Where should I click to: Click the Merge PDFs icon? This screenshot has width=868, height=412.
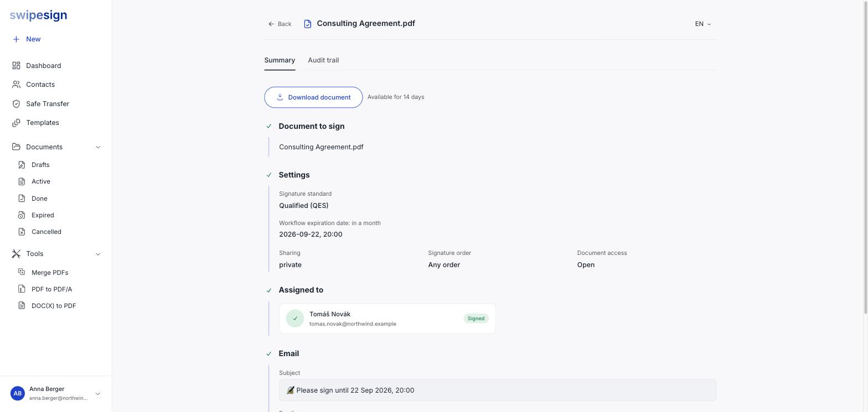(x=22, y=272)
